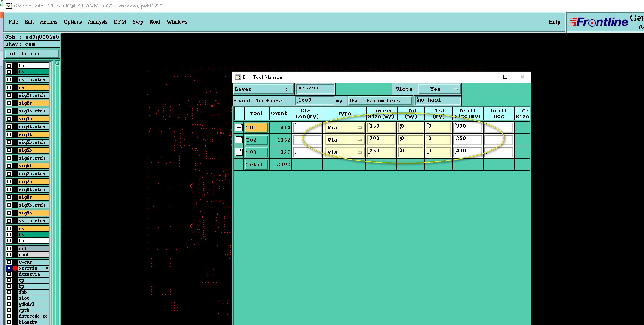
Task: Click the T01 tool button
Action: [x=257, y=127]
